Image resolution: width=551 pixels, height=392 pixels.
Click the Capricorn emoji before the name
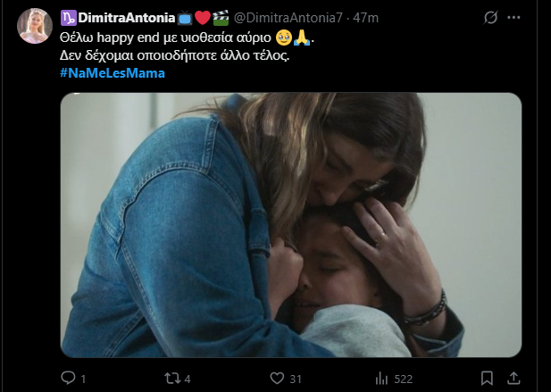coord(69,18)
